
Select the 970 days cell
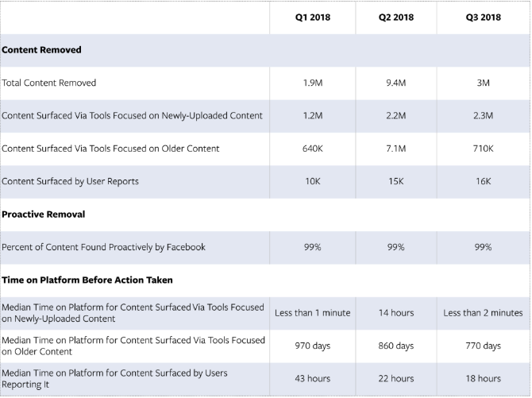[x=313, y=346]
